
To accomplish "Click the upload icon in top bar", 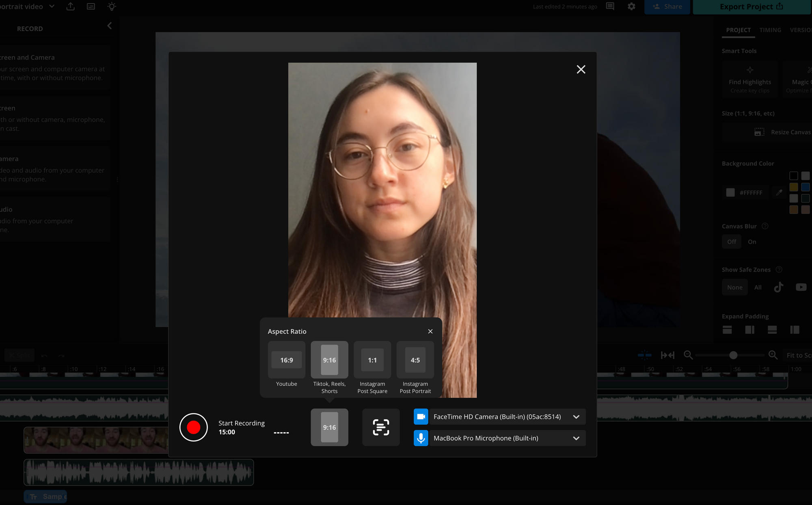I will tap(70, 6).
